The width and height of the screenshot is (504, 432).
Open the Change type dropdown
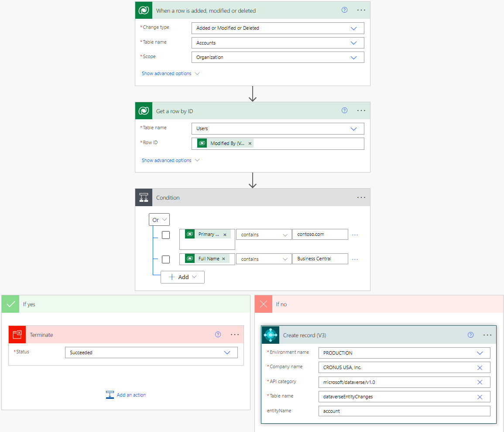[x=278, y=28]
